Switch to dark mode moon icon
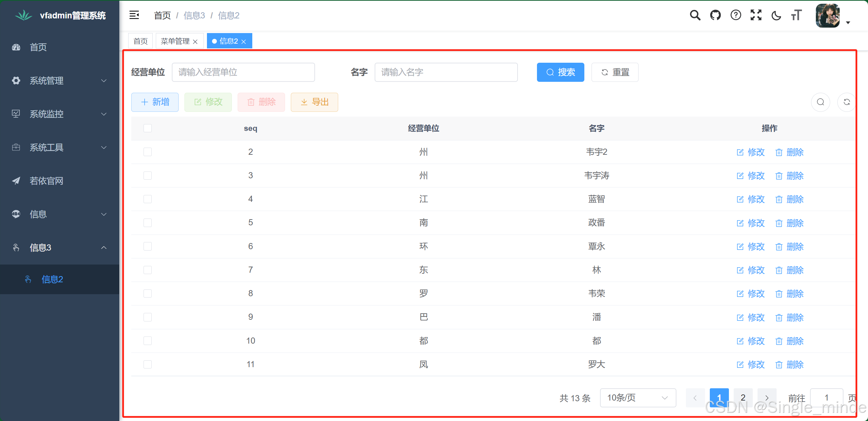This screenshot has height=421, width=868. pyautogui.click(x=776, y=16)
